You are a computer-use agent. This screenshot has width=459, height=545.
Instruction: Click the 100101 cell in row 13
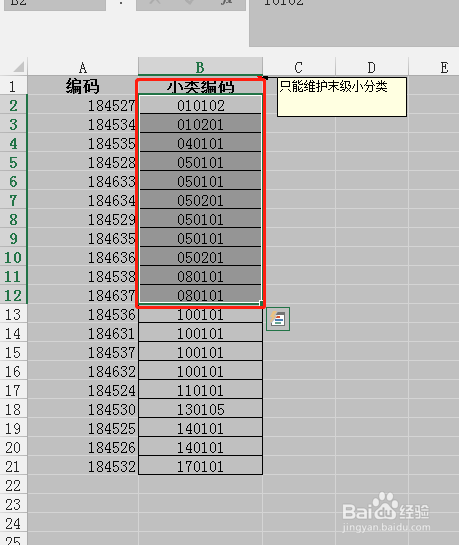pos(200,314)
